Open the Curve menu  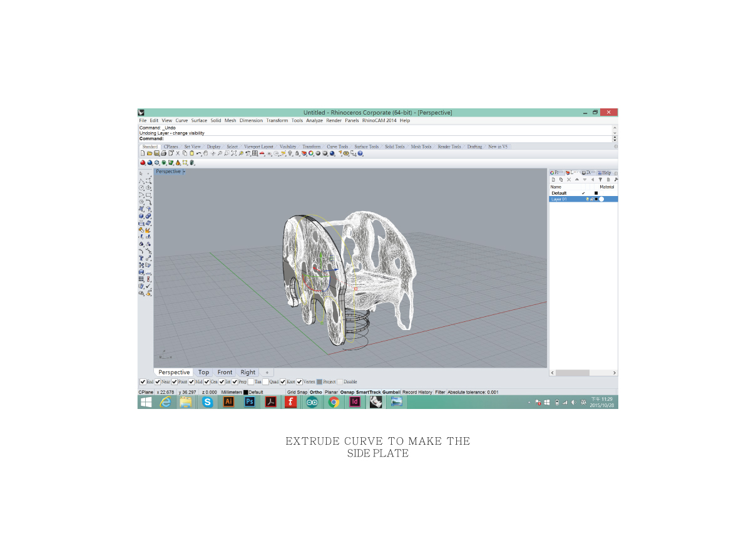coord(181,120)
